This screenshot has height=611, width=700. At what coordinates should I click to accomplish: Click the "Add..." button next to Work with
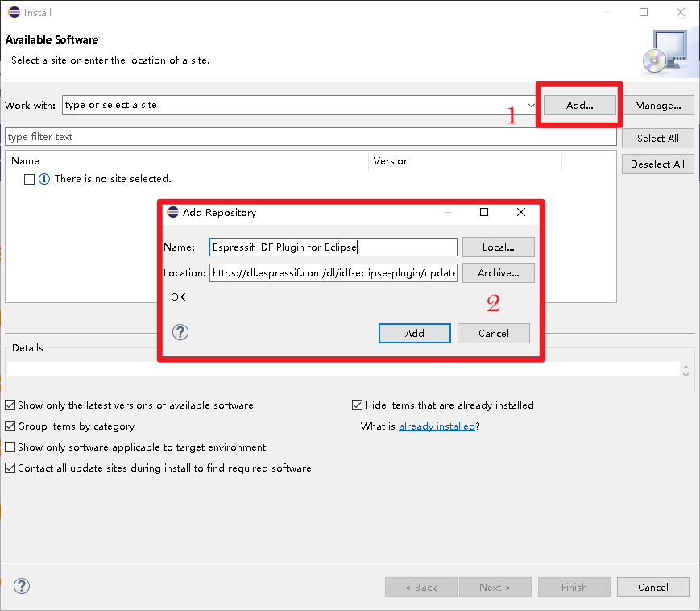pos(578,104)
